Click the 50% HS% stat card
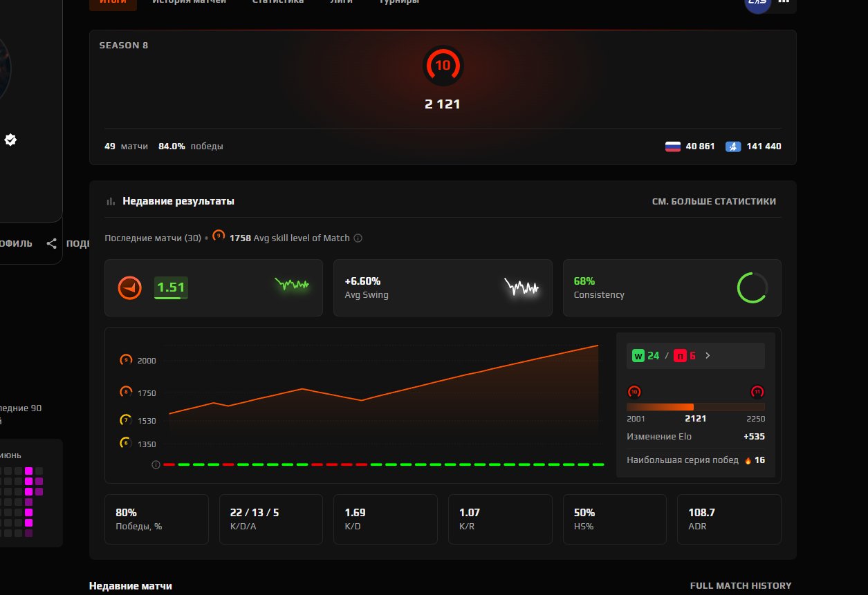This screenshot has width=868, height=595. coord(615,519)
